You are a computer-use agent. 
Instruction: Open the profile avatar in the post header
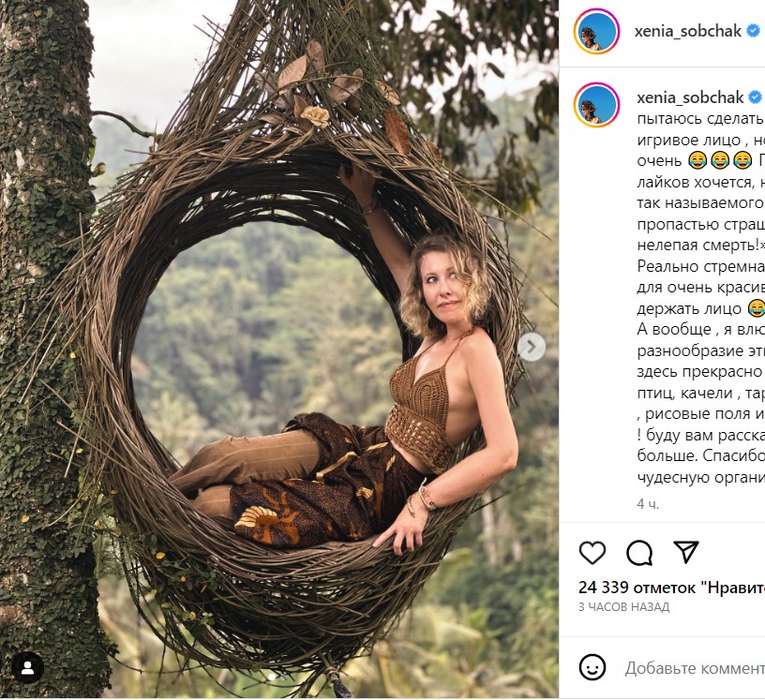click(596, 32)
